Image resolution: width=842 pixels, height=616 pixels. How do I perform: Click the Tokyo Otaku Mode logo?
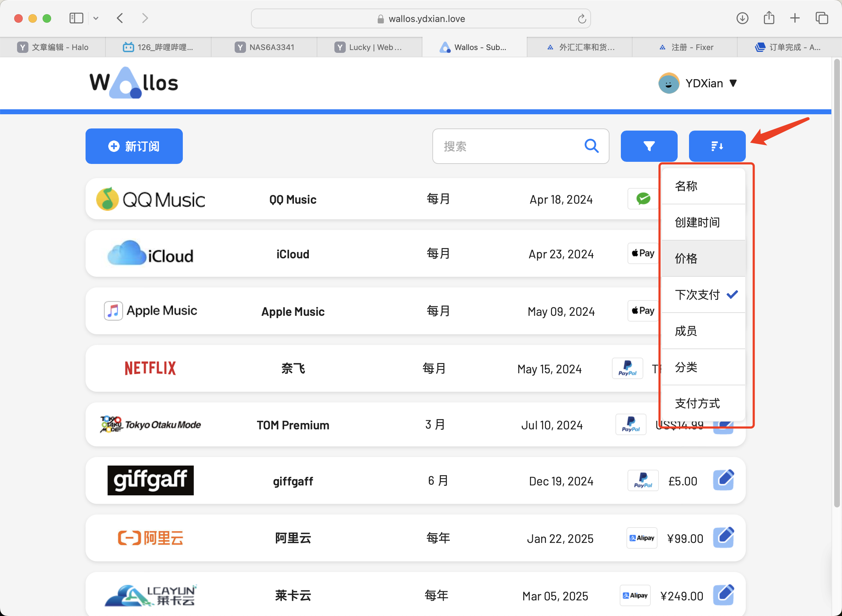click(x=151, y=424)
